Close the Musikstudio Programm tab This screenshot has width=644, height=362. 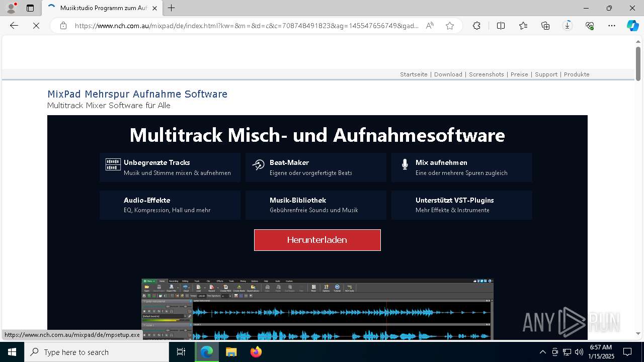pos(155,8)
